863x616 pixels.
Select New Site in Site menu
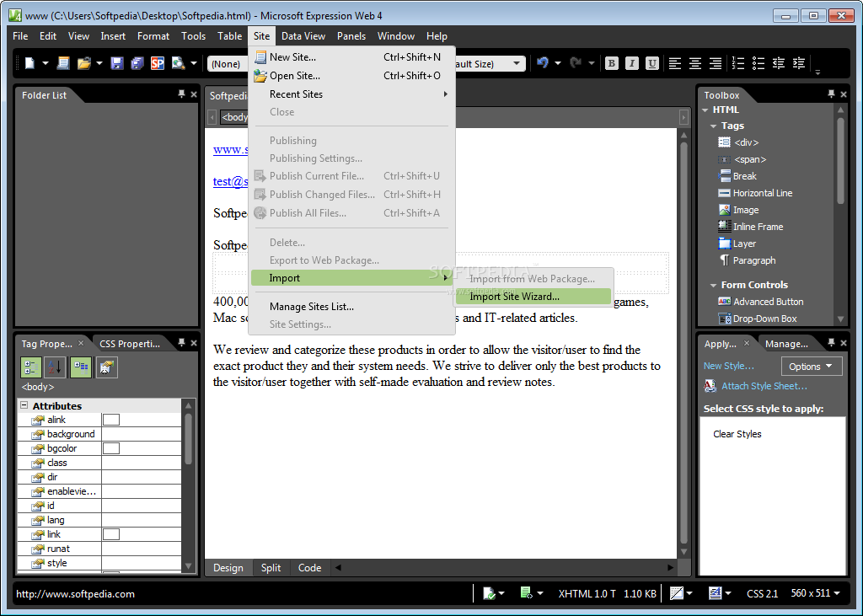tap(351, 57)
